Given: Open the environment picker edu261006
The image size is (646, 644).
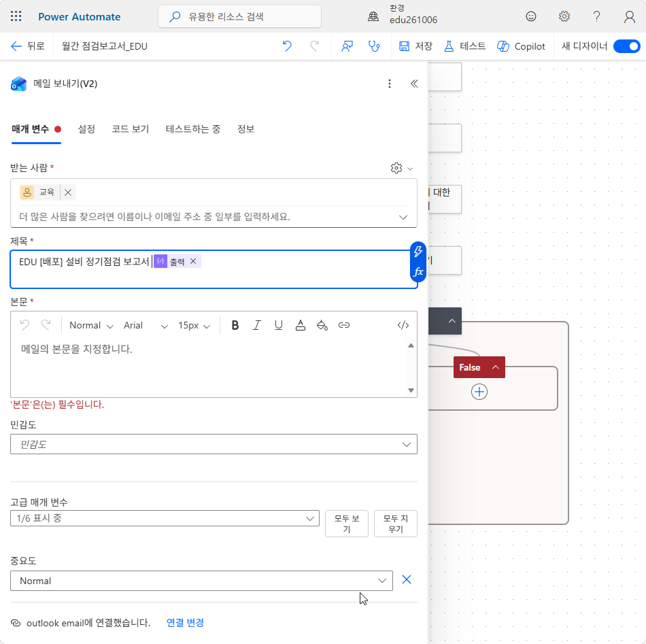Looking at the screenshot, I should click(403, 15).
